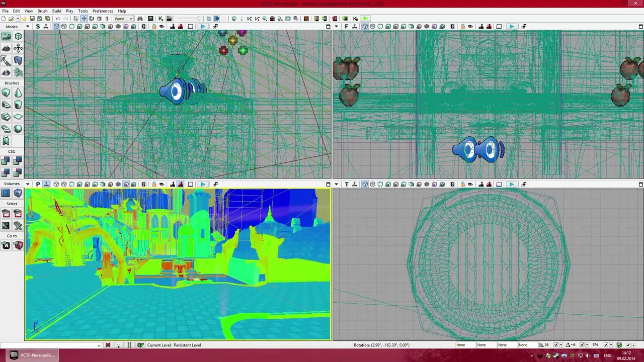Open World coordinate system dropdown

pos(123,19)
